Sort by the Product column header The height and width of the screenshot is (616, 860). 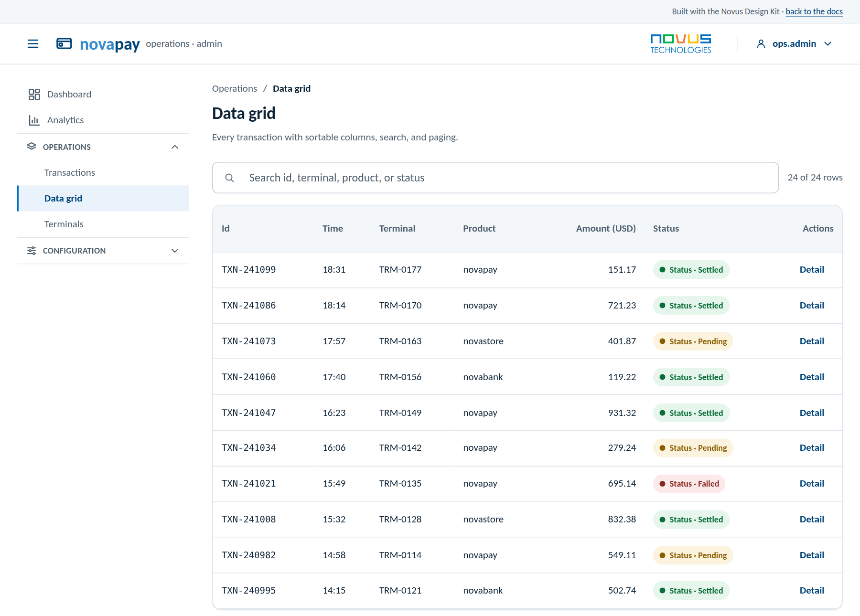point(479,229)
